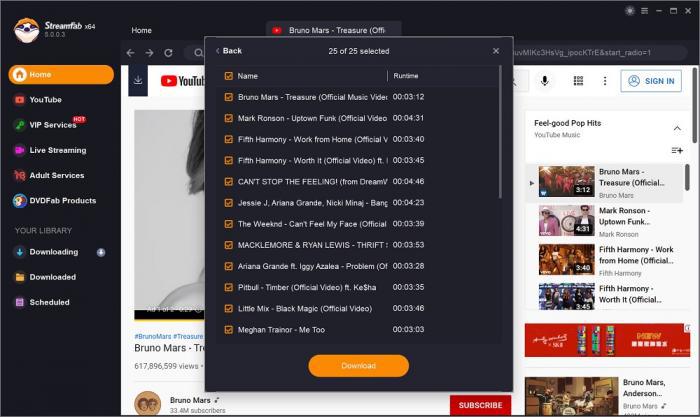Image resolution: width=700 pixels, height=417 pixels.
Task: Open the StreamFab sloth logo
Action: coord(26,30)
